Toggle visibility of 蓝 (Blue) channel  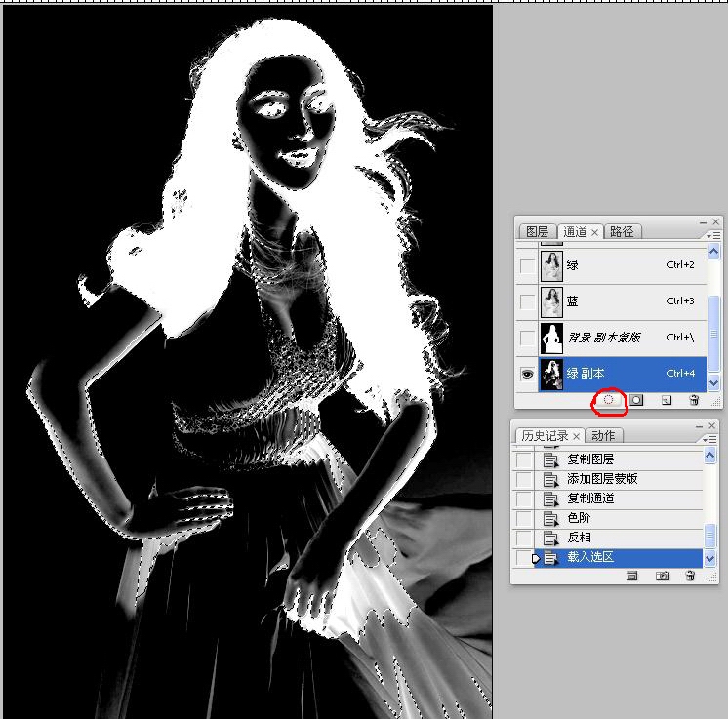click(x=527, y=301)
